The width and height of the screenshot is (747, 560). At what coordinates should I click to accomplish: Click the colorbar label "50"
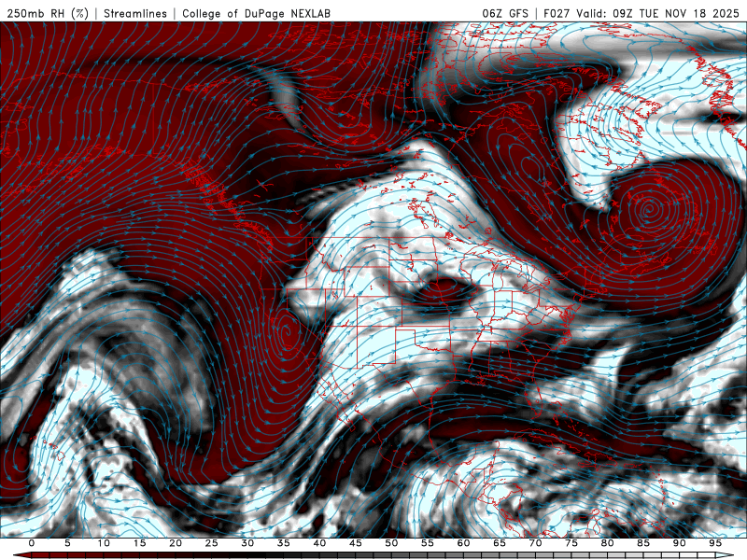click(391, 543)
